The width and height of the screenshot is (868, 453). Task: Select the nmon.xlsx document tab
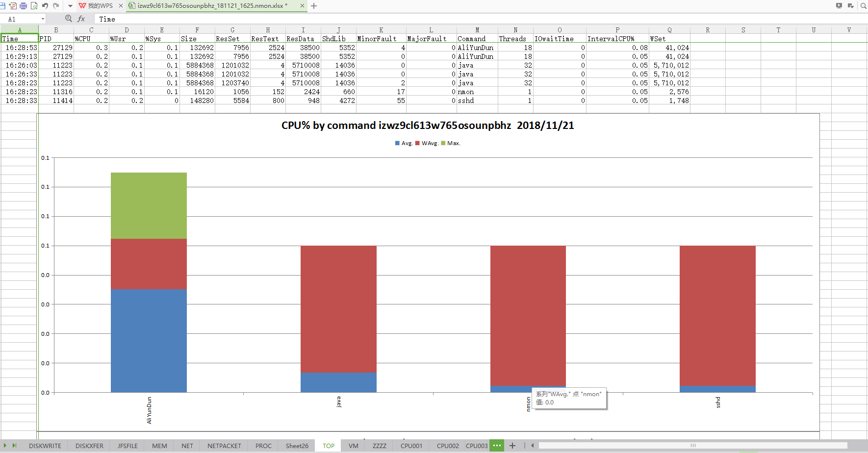212,6
